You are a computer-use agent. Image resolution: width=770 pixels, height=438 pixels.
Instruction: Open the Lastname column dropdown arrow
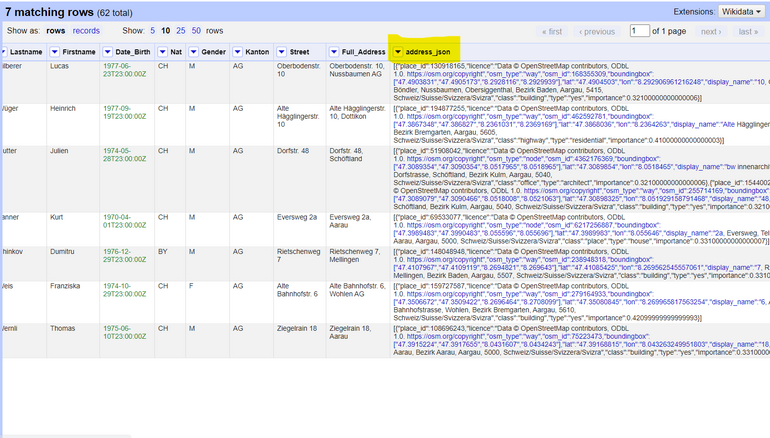point(4,50)
